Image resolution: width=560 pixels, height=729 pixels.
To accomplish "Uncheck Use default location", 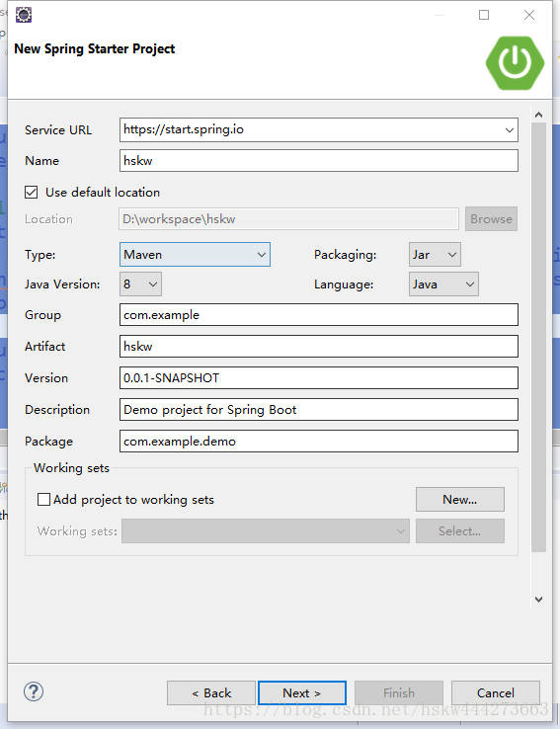I will pyautogui.click(x=32, y=192).
